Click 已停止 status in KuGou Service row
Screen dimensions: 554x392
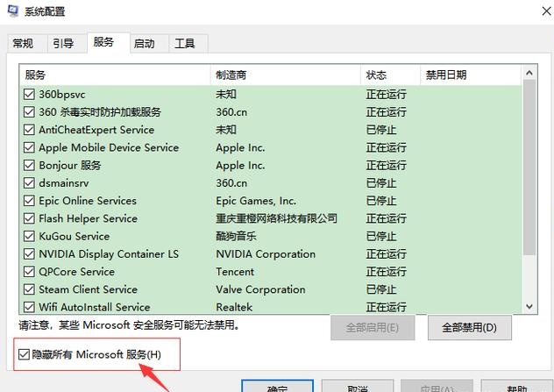pos(381,236)
